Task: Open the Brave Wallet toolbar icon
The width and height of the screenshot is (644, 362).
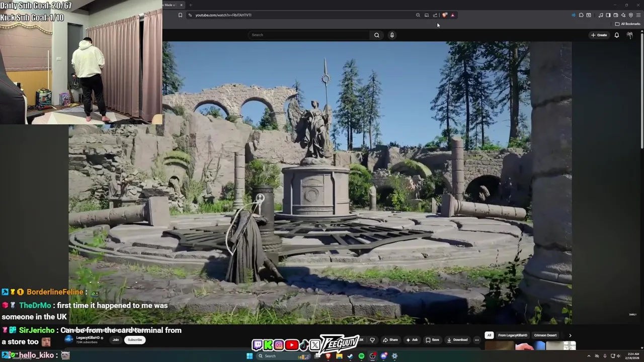Action: (616, 15)
